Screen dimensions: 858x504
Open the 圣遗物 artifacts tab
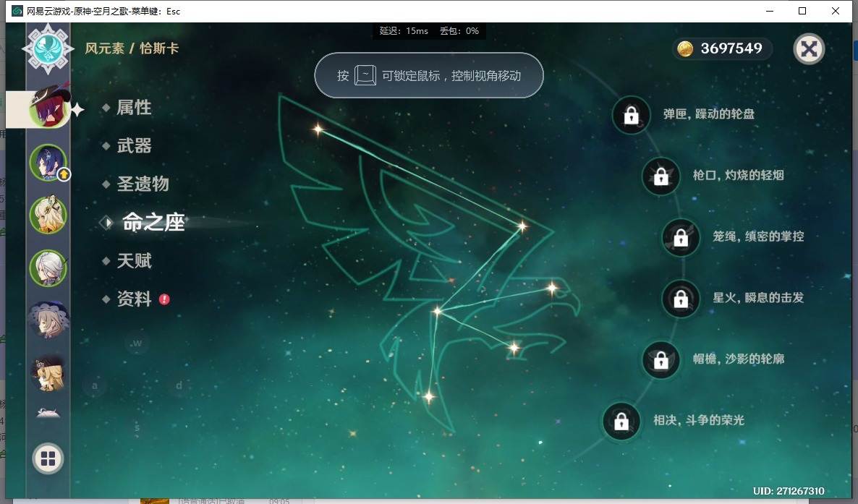coord(143,184)
